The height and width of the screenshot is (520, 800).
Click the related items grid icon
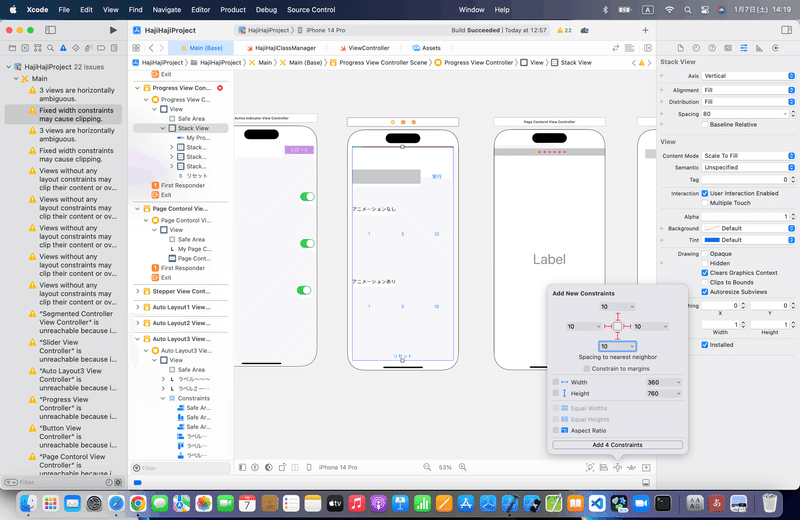pyautogui.click(x=136, y=48)
